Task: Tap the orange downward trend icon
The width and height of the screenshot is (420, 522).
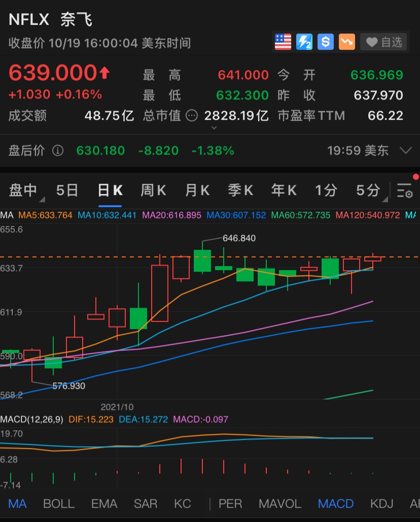Action: 347,42
